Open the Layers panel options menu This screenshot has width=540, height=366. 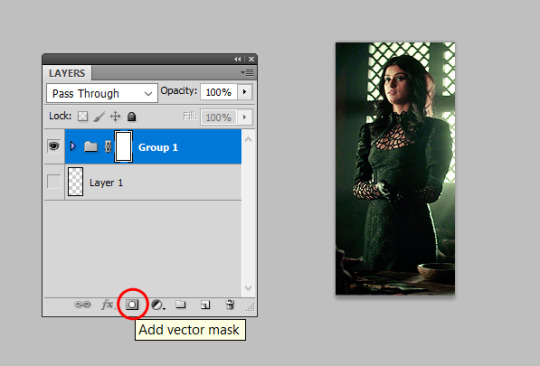(247, 73)
